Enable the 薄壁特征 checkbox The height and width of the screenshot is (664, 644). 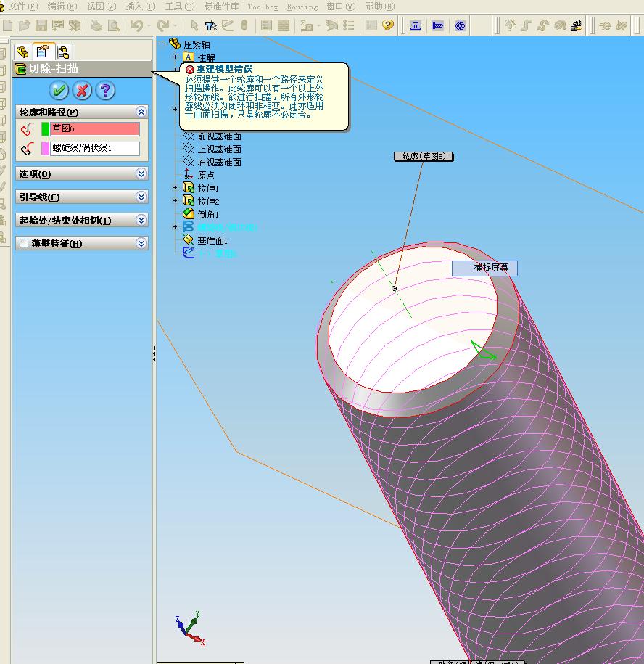24,243
